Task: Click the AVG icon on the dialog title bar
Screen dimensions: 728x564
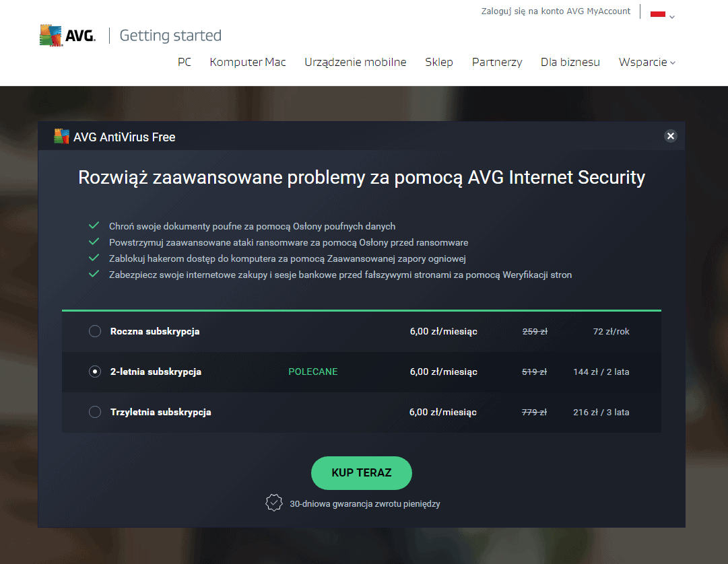Action: (x=61, y=135)
